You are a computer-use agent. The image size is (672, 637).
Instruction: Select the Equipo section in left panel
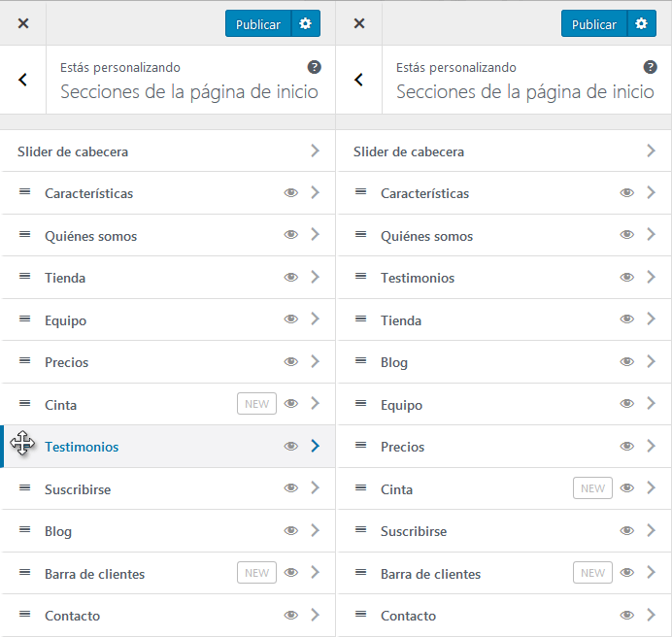65,320
